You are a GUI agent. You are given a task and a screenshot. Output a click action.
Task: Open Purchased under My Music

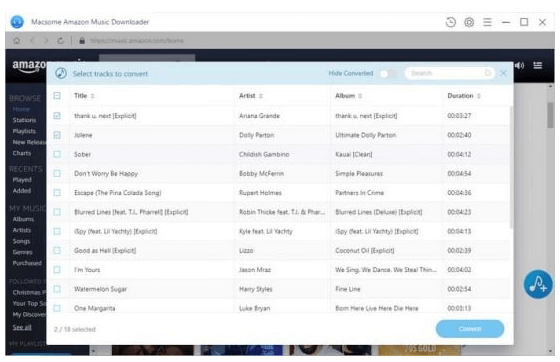pyautogui.click(x=27, y=263)
